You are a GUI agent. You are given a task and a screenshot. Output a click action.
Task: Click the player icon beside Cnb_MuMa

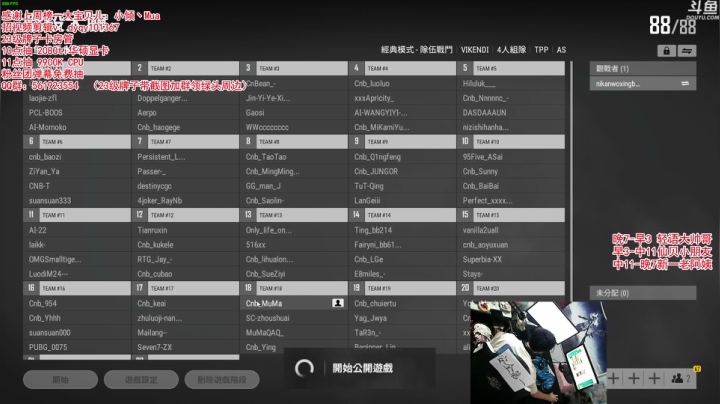tap(338, 303)
